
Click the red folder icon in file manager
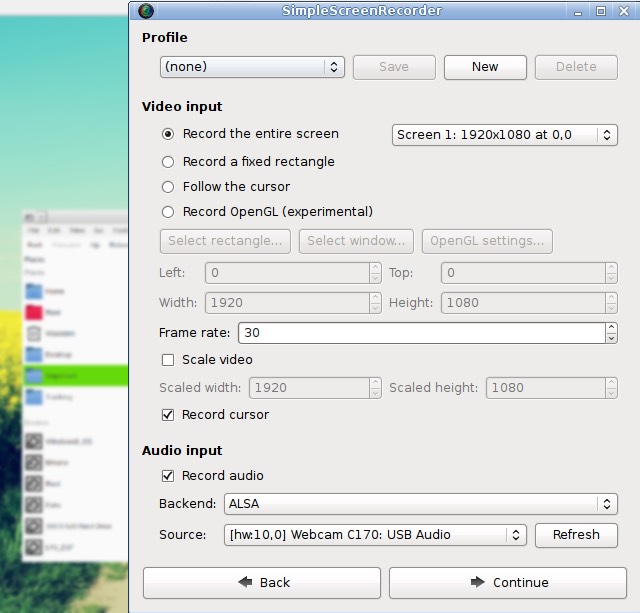pos(34,312)
